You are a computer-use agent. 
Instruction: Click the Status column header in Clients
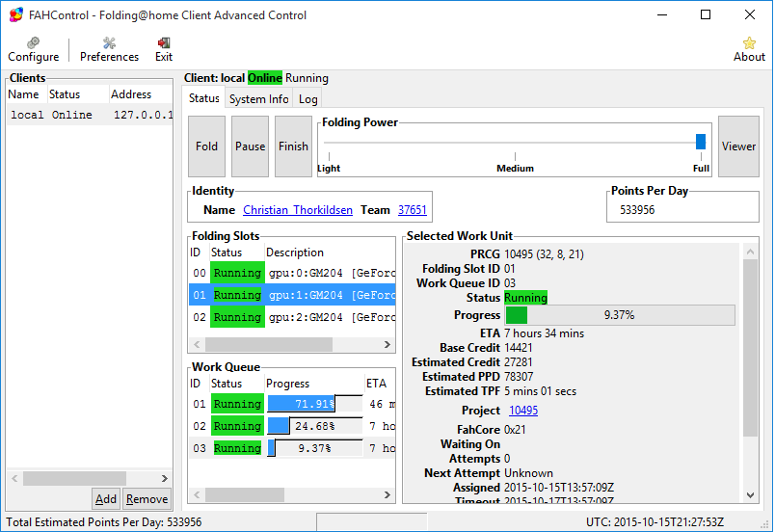click(78, 94)
